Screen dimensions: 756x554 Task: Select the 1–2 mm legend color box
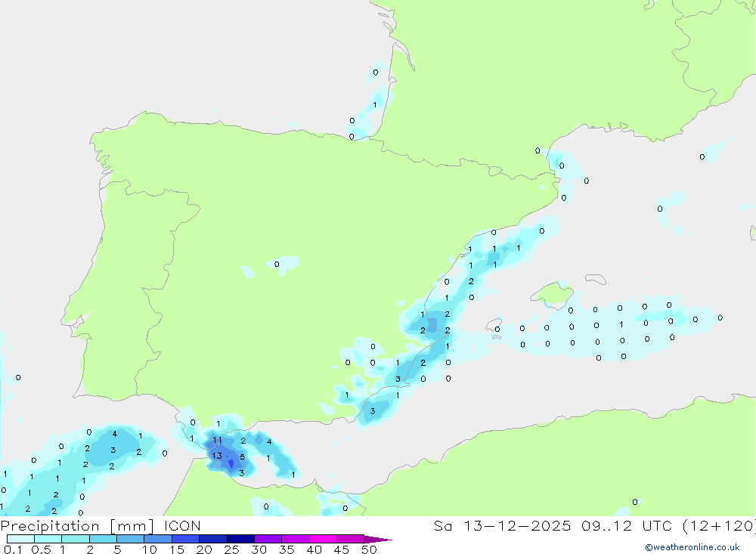click(75, 539)
